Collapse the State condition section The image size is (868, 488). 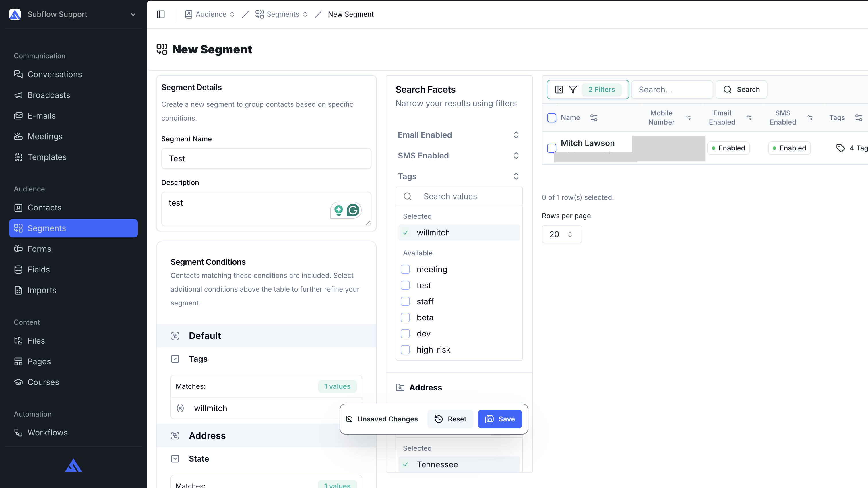coord(175,459)
